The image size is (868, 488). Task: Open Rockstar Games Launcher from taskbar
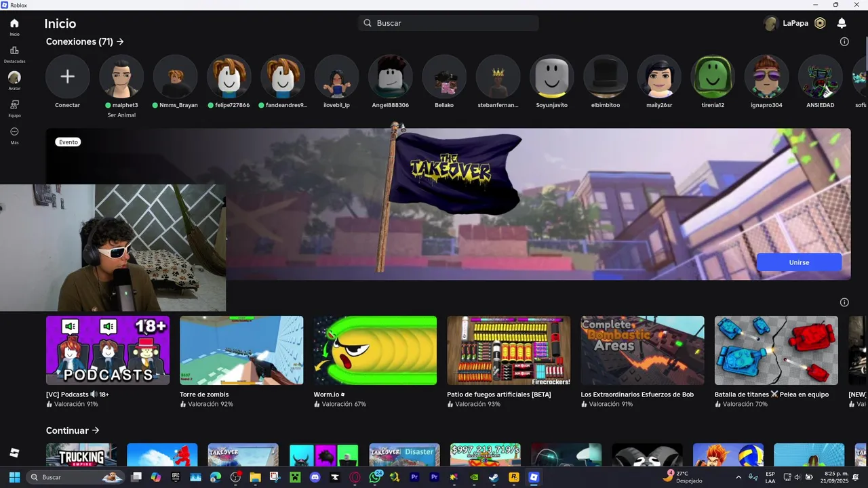(x=514, y=477)
